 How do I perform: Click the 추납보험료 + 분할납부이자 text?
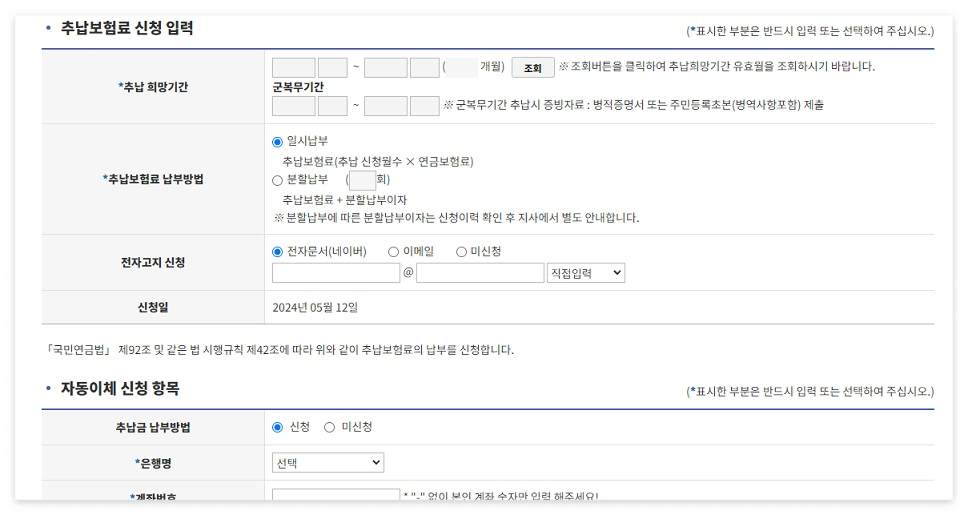pyautogui.click(x=344, y=200)
